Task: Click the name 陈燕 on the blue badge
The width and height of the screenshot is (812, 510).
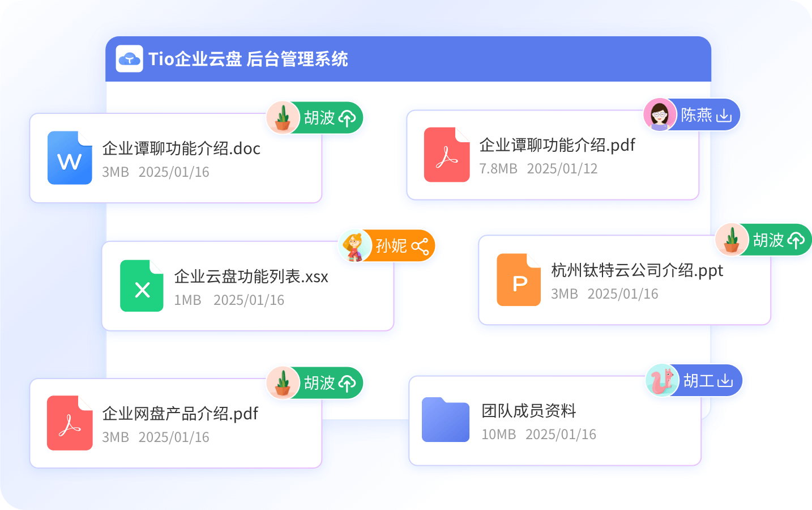Action: (696, 115)
